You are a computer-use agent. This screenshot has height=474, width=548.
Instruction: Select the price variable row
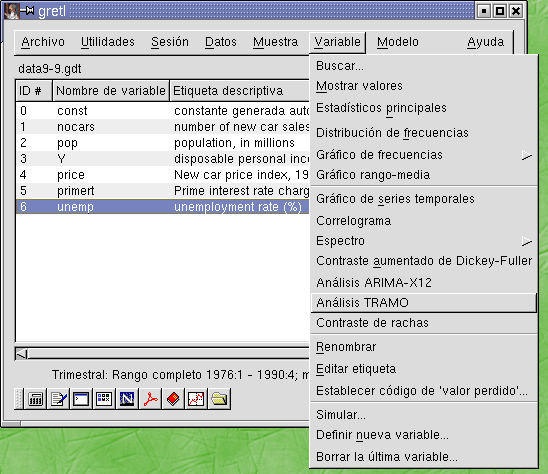click(x=163, y=175)
